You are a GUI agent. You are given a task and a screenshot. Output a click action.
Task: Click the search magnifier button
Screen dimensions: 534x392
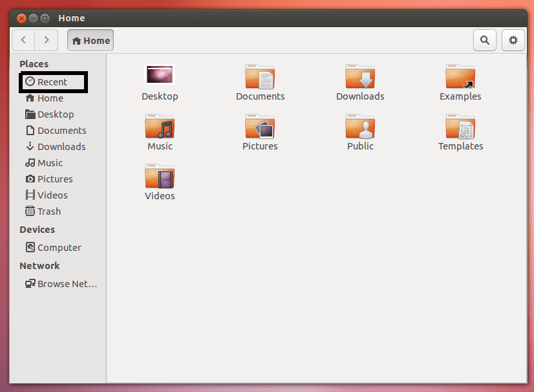point(485,40)
